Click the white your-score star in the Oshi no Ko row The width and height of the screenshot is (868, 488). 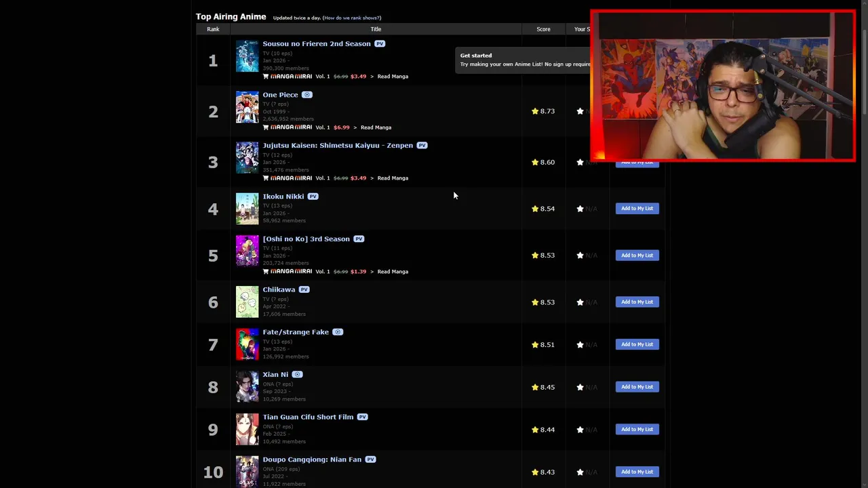580,256
